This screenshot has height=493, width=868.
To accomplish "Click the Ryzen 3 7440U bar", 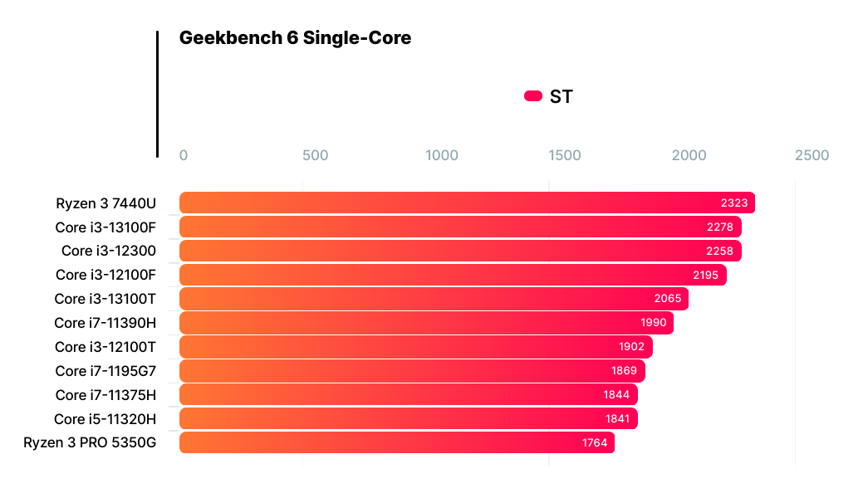I will 465,203.
